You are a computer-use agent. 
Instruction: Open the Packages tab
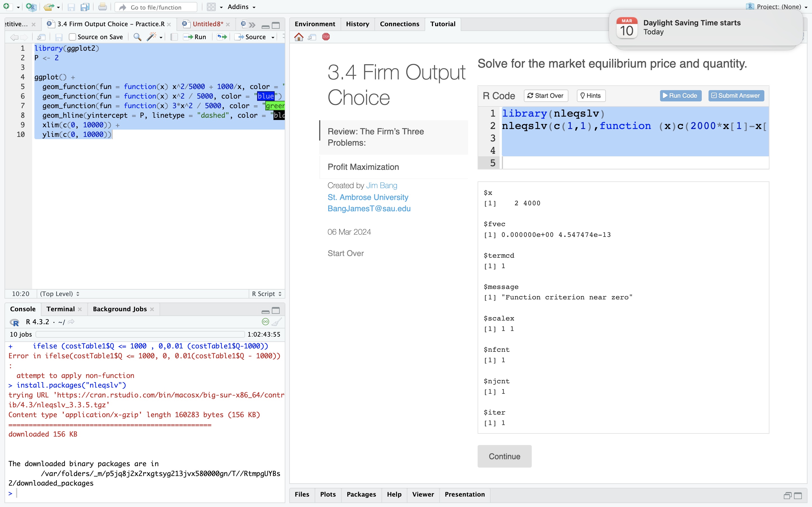(361, 494)
